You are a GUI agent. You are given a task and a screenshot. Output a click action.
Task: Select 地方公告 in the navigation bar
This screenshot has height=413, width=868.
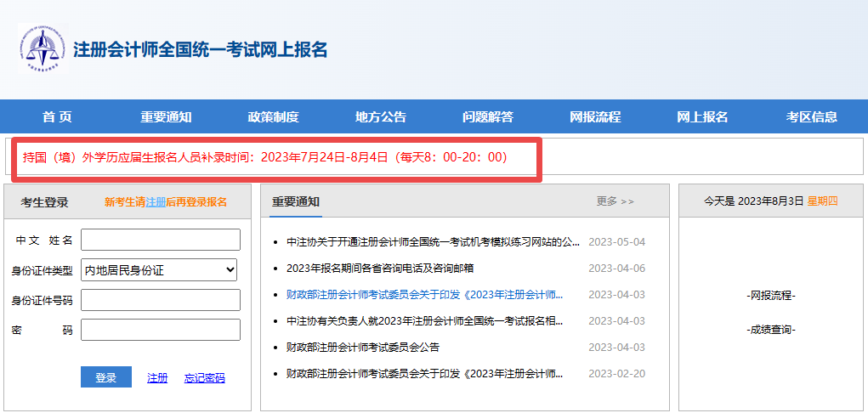(x=381, y=117)
